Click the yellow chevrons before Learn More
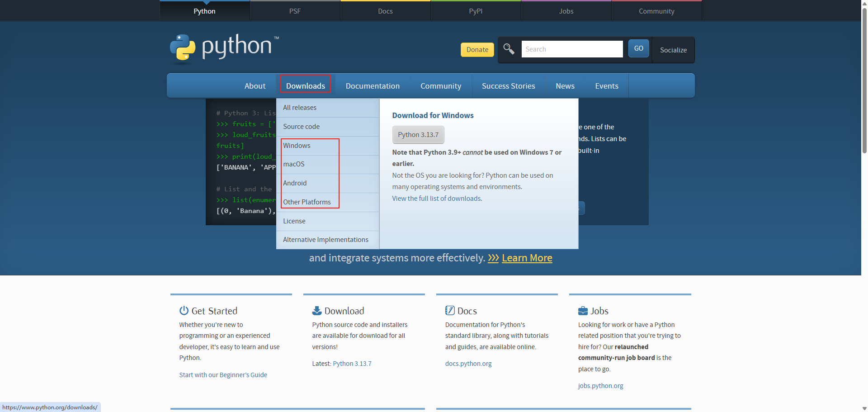The width and height of the screenshot is (868, 412). pyautogui.click(x=493, y=258)
